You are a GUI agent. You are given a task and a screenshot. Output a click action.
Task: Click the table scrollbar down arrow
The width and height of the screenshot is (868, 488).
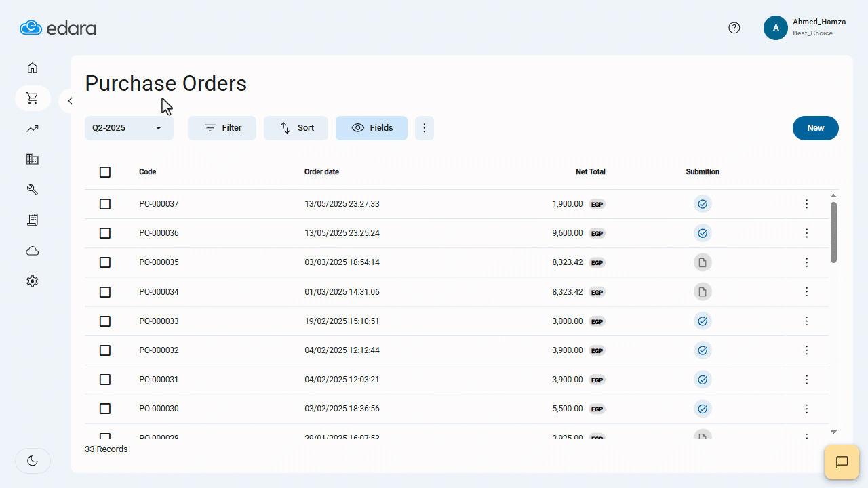point(833,432)
